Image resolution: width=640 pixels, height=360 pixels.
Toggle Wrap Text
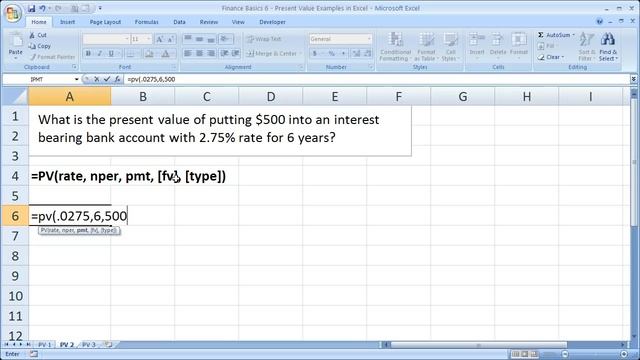pos(264,39)
